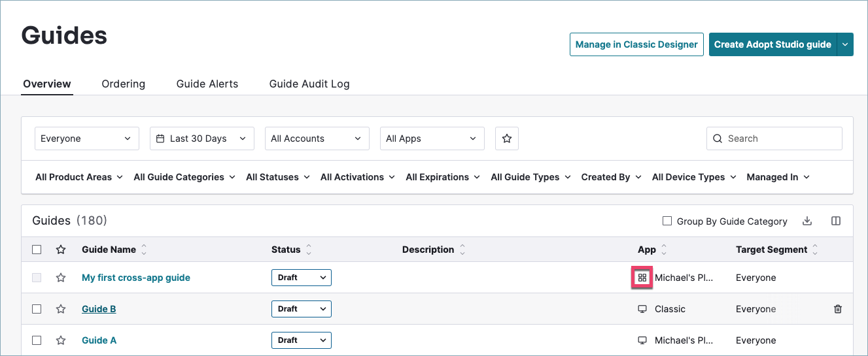
Task: Click the star icon in table header
Action: [x=61, y=250]
